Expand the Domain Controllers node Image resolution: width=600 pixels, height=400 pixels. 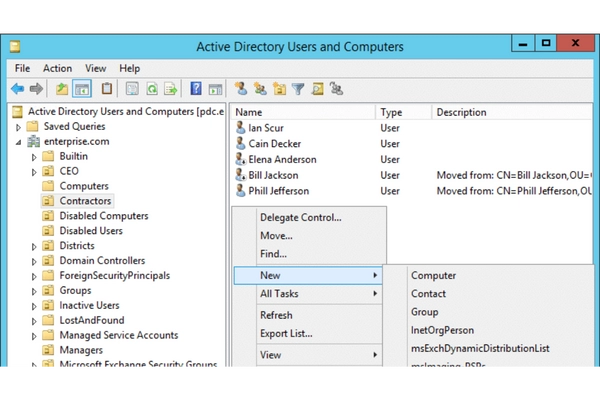pos(34,261)
